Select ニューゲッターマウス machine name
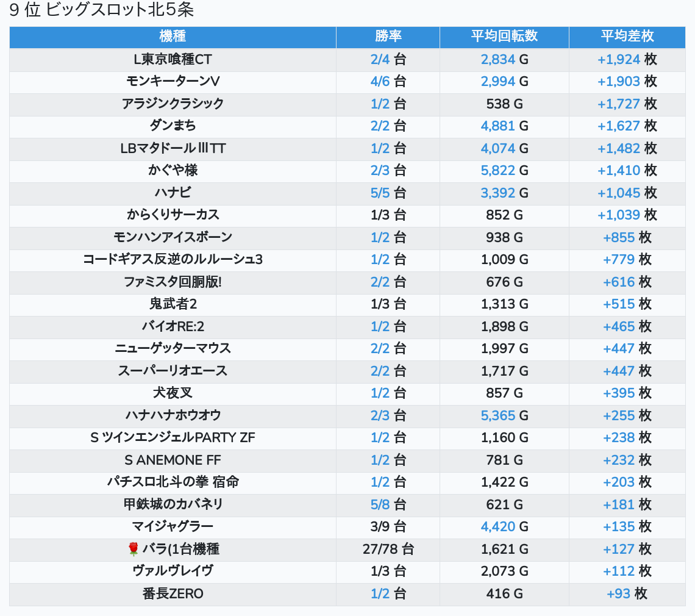Viewport: 695px width, 616px height. click(x=173, y=349)
